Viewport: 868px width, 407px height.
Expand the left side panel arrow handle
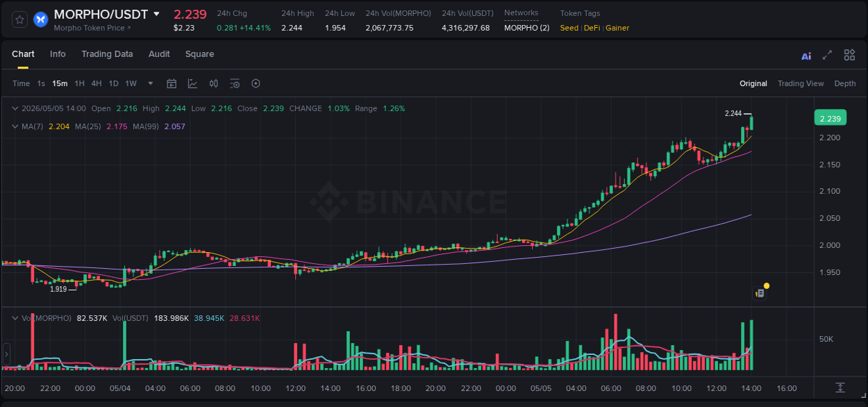[x=6, y=354]
